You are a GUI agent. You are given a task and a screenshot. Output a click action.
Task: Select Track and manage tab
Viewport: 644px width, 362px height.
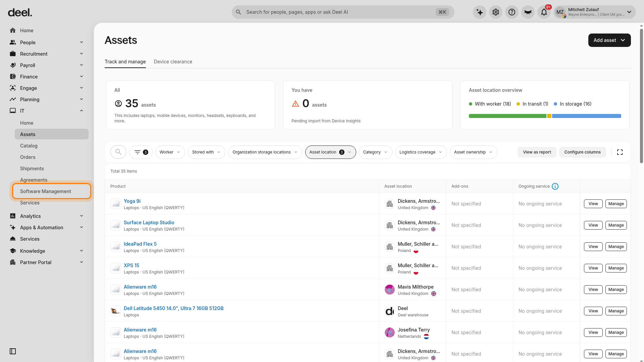click(x=125, y=62)
